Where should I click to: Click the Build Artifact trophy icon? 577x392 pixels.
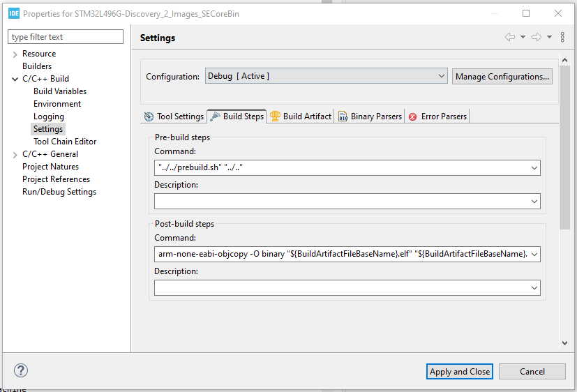pyautogui.click(x=275, y=116)
